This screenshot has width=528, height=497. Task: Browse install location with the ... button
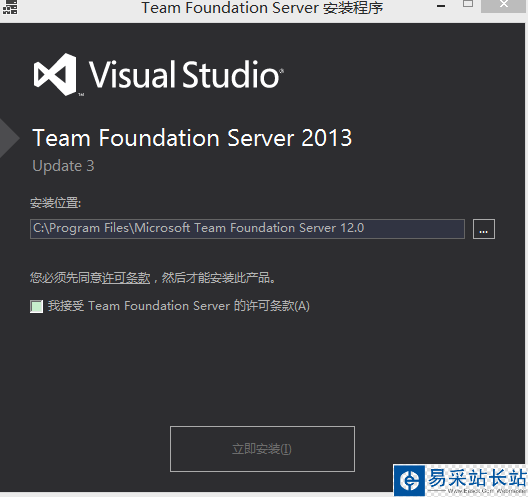pyautogui.click(x=484, y=229)
